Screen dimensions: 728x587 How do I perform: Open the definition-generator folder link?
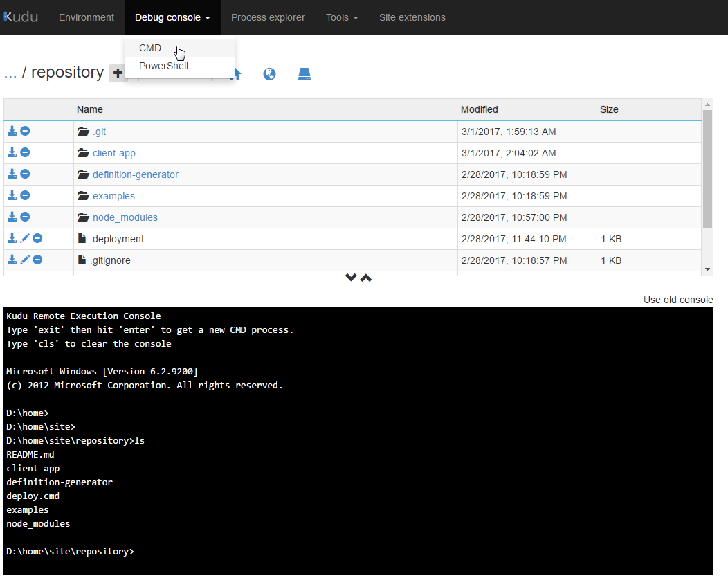click(136, 174)
